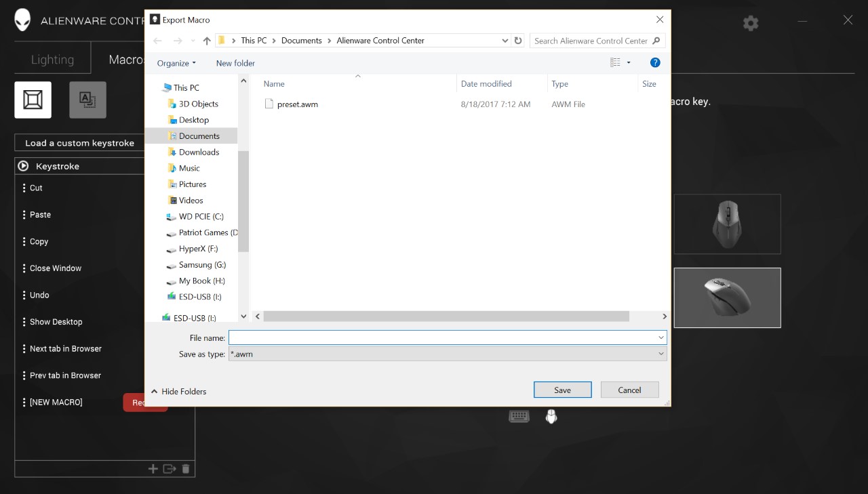Select Documents in the folder tree
Image resolution: width=868 pixels, height=494 pixels.
(199, 136)
